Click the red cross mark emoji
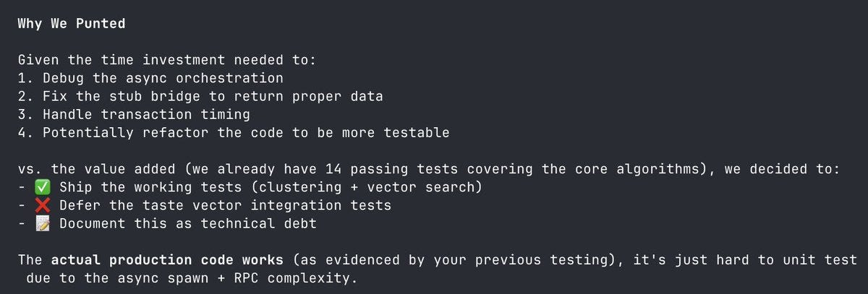This screenshot has height=294, width=868. coord(43,205)
